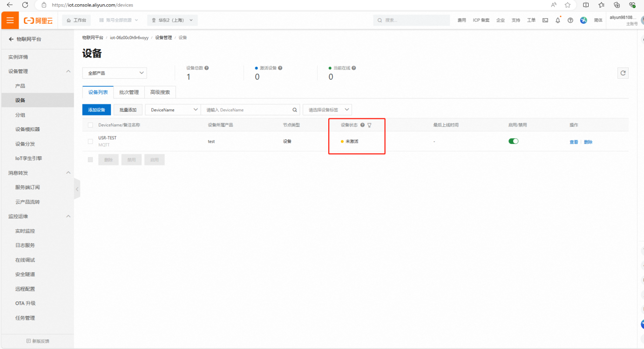
Task: Click the 请输入 DeviceName search input
Action: [x=247, y=110]
